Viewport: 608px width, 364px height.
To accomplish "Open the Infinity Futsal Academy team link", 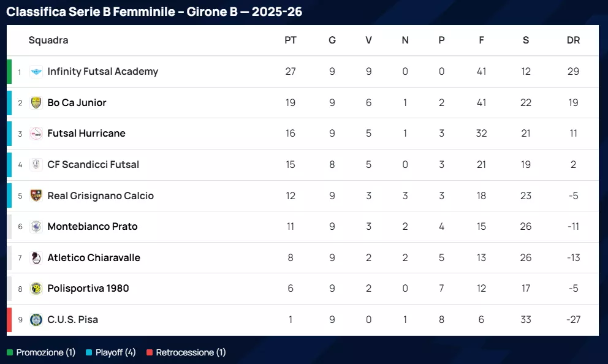I will [102, 72].
